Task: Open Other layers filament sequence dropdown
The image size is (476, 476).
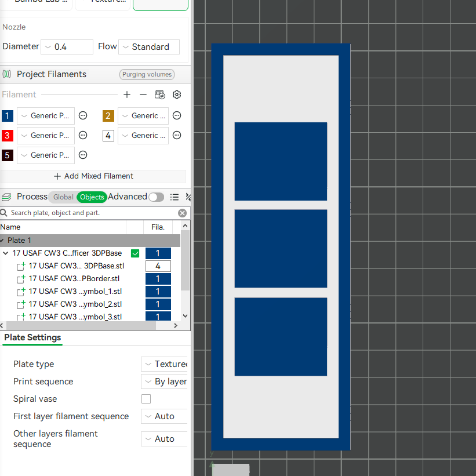Action: 164,439
